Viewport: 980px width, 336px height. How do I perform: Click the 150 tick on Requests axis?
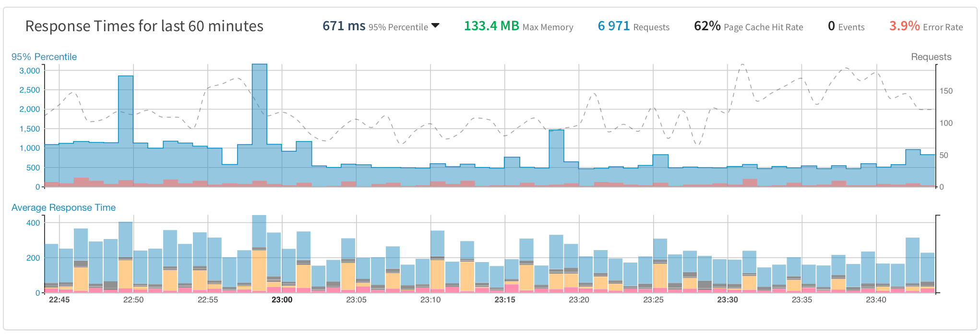coord(946,91)
